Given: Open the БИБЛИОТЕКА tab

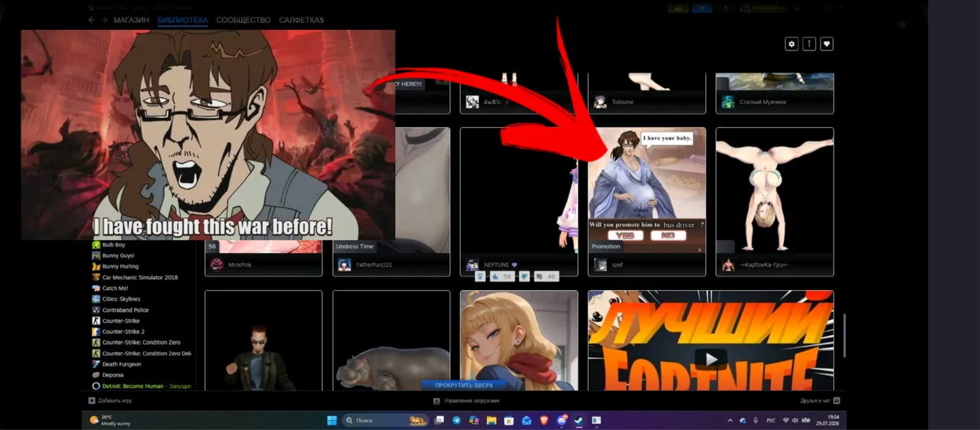Looking at the screenshot, I should [x=182, y=20].
